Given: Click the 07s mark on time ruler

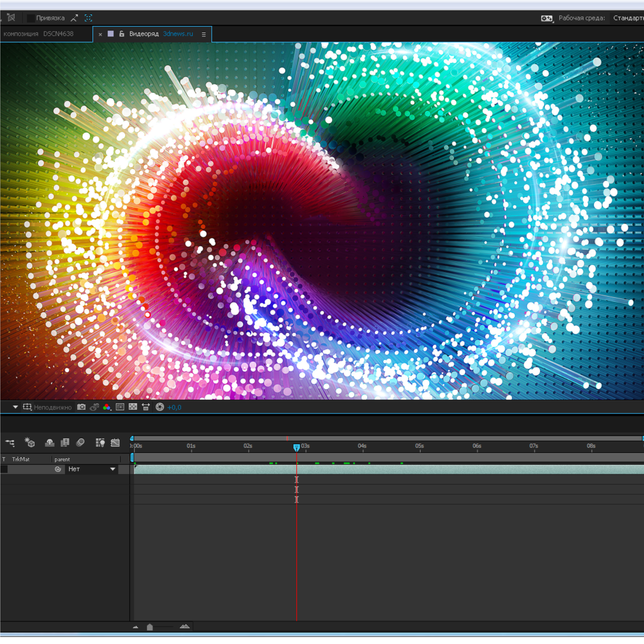Looking at the screenshot, I should point(534,446).
